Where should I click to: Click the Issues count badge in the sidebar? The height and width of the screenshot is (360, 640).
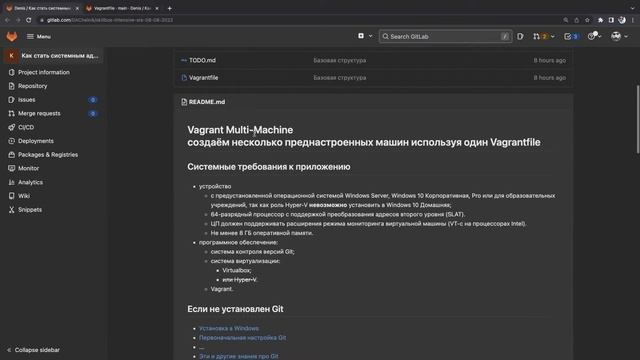click(x=93, y=100)
